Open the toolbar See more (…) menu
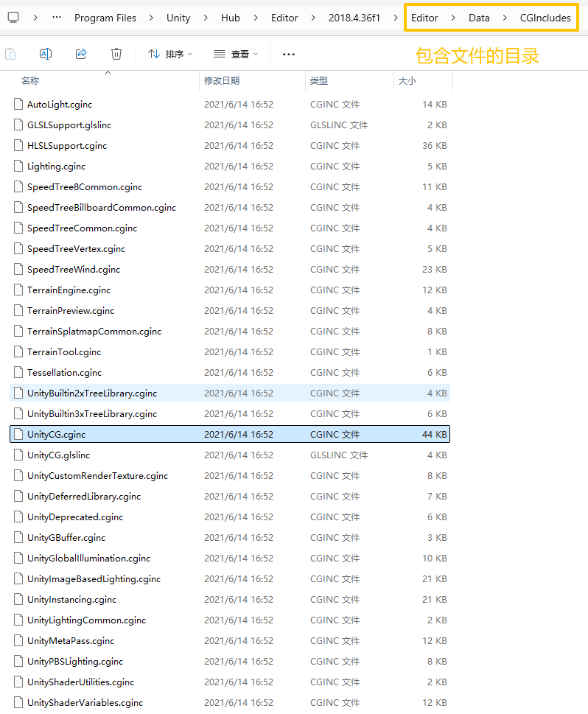 (x=289, y=55)
